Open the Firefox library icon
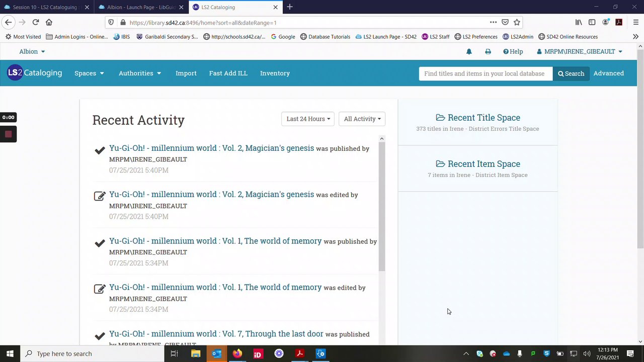 point(579,22)
